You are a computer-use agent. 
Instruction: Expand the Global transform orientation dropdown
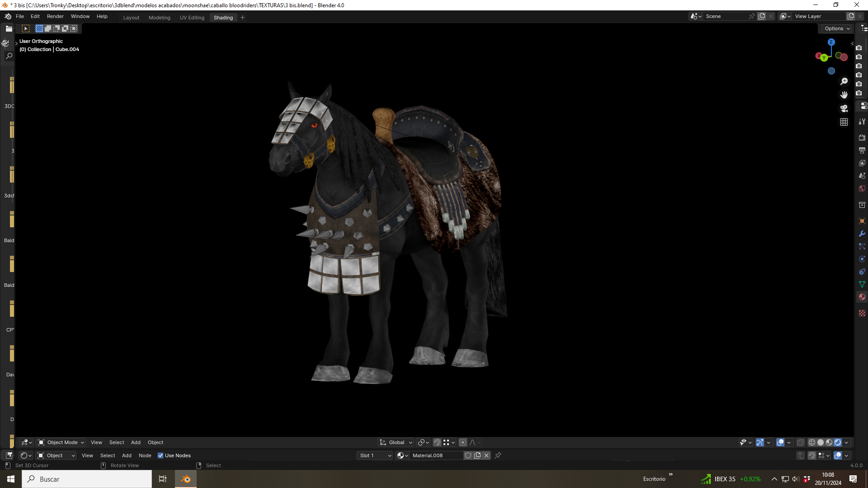396,442
